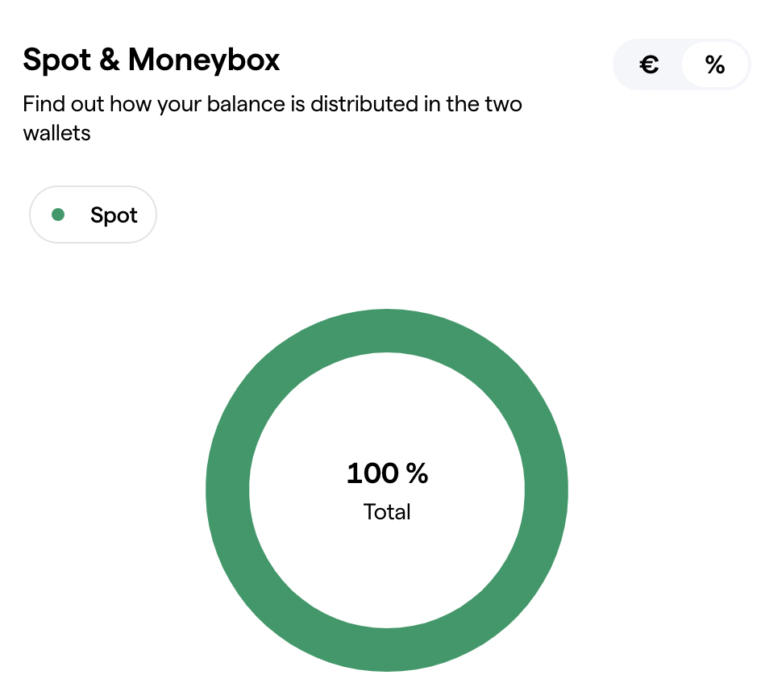This screenshot has width=761, height=700.
Task: Click the right side of the Spot ring segment
Action: (547, 490)
